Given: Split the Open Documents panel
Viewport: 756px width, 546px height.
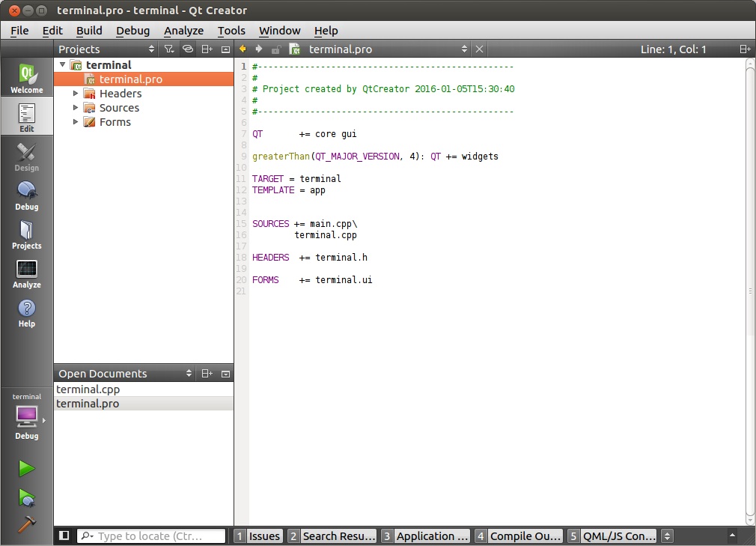Looking at the screenshot, I should tap(207, 373).
